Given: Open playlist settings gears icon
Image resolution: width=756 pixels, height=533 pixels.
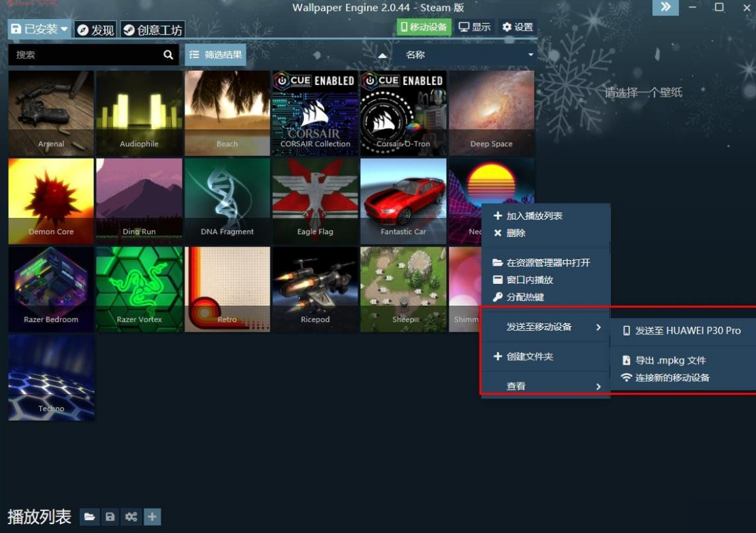Looking at the screenshot, I should 131,517.
